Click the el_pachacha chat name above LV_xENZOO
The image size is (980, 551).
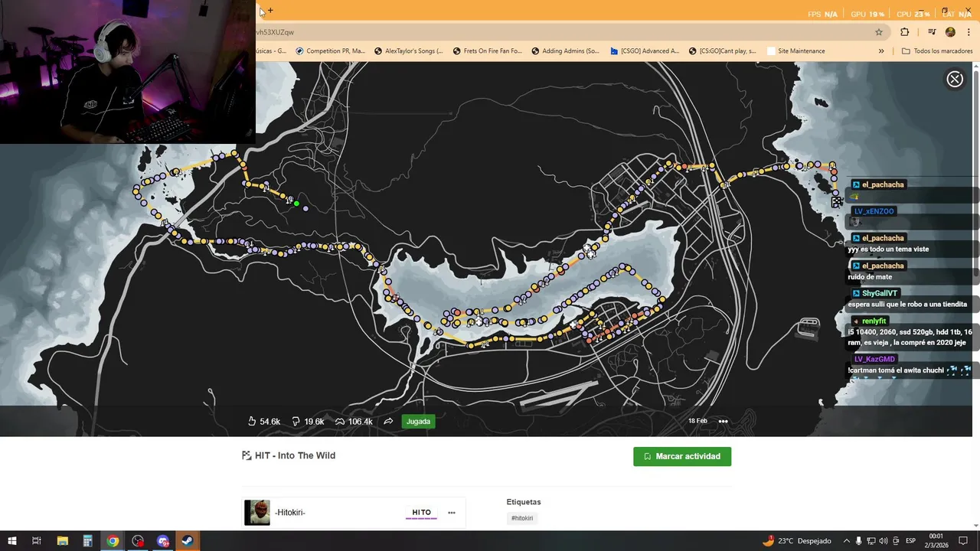point(883,184)
